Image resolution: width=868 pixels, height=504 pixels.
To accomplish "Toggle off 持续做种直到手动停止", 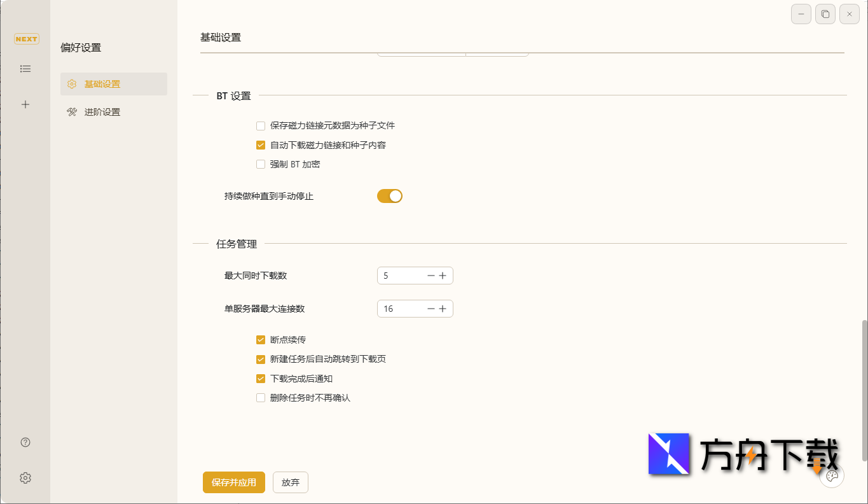I will 389,195.
